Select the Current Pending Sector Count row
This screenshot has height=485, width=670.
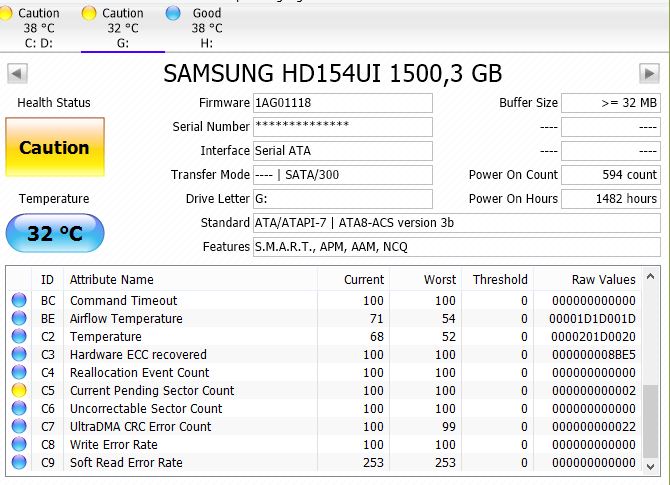click(x=323, y=390)
